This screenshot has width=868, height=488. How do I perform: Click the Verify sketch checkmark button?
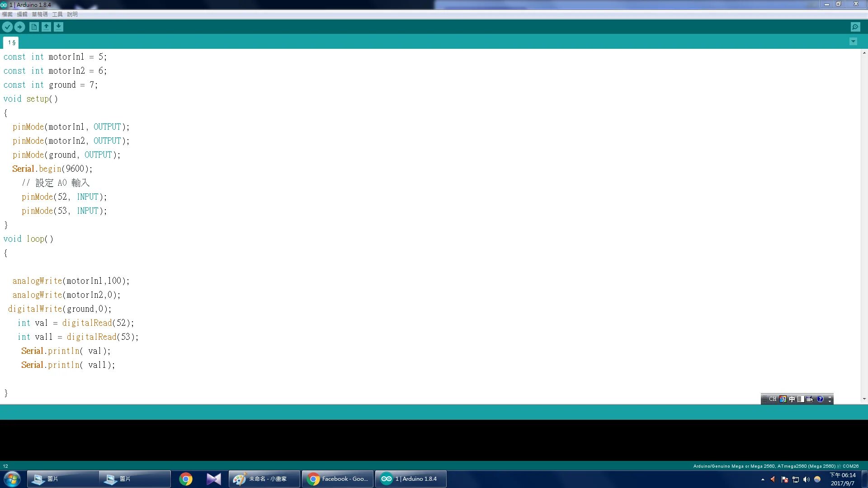(7, 27)
